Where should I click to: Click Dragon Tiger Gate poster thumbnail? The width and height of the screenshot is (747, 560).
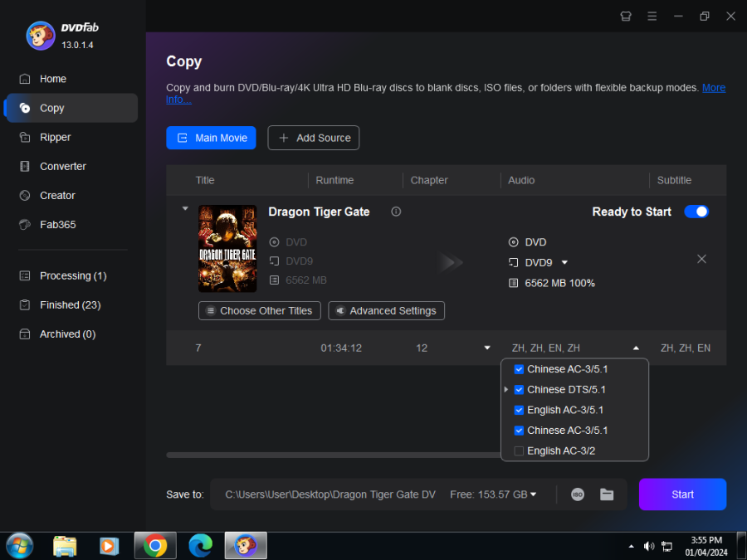click(x=227, y=249)
